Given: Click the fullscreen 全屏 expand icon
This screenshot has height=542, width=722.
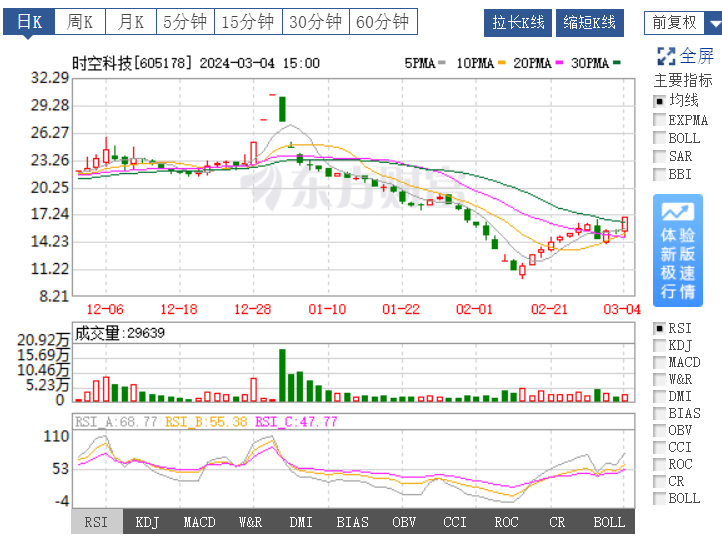Looking at the screenshot, I should [666, 56].
